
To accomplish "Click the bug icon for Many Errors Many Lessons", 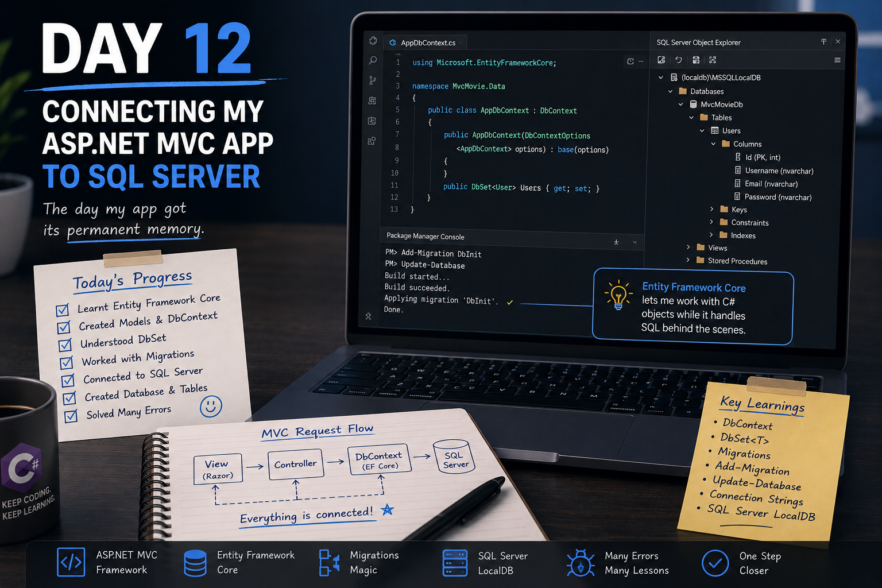I will 581,563.
